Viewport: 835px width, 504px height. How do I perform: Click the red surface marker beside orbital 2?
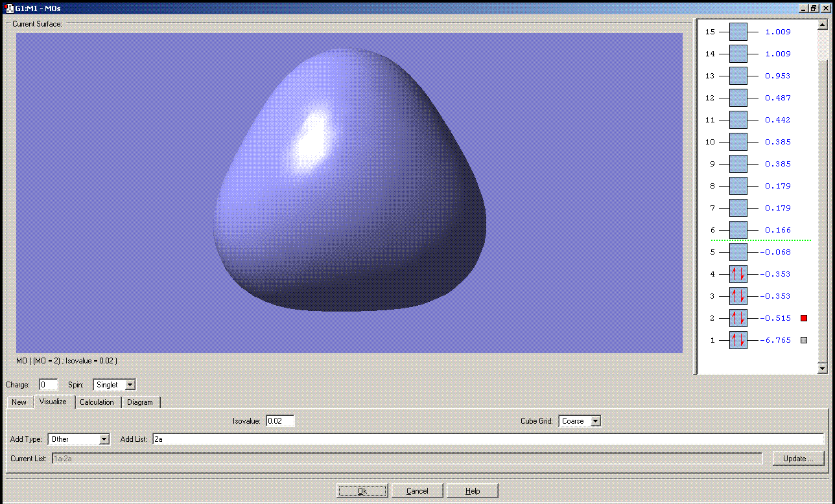[x=804, y=318]
